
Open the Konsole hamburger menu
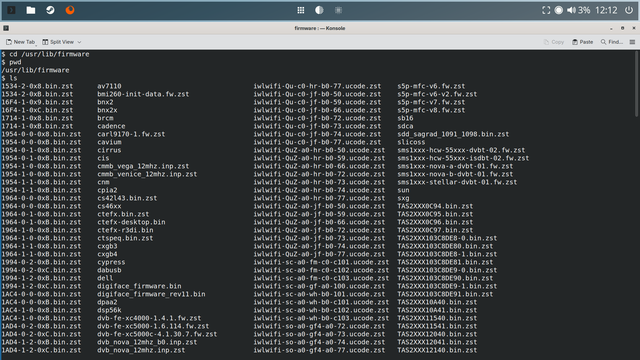point(632,42)
